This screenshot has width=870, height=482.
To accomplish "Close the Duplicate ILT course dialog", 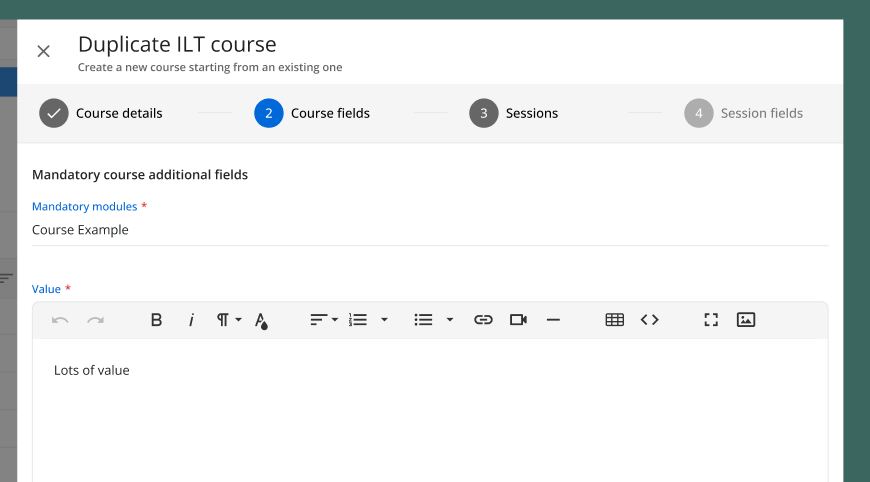I will 43,51.
